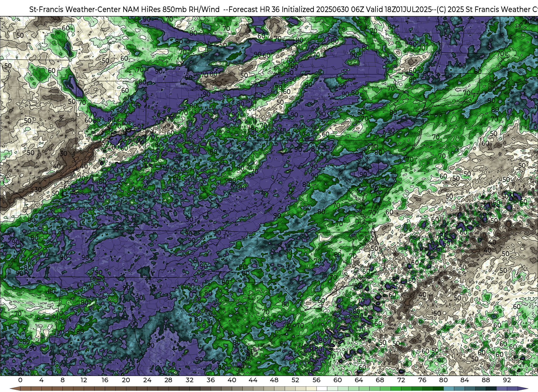
Task: Click the colorbar label '36'
Action: coord(210,380)
